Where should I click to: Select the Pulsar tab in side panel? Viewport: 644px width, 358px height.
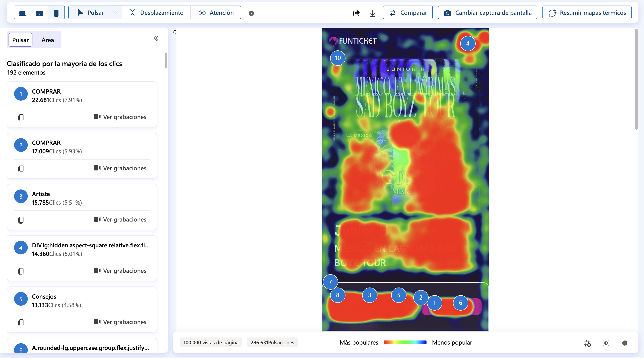(20, 40)
